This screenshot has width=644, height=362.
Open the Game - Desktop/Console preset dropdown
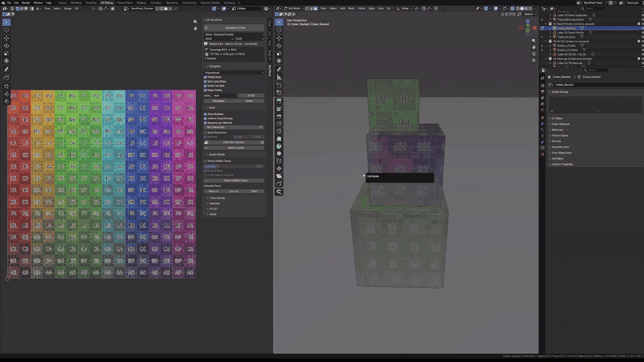point(234,34)
